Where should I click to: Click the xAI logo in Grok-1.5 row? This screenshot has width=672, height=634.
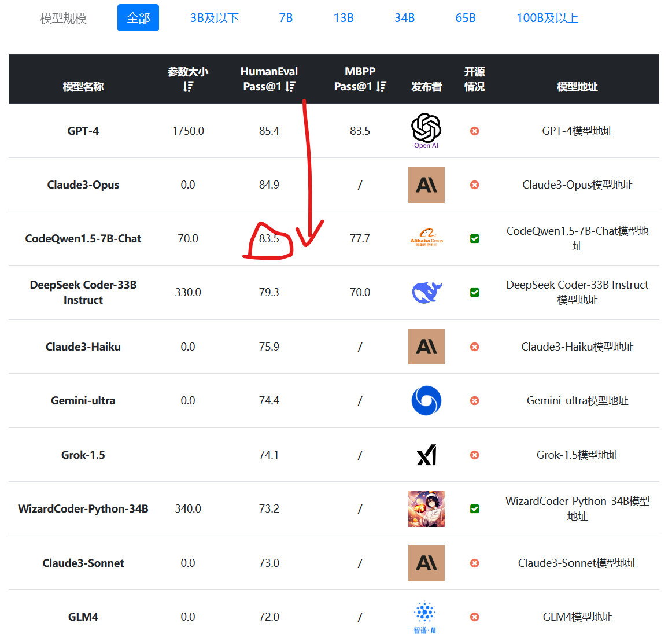tap(426, 455)
